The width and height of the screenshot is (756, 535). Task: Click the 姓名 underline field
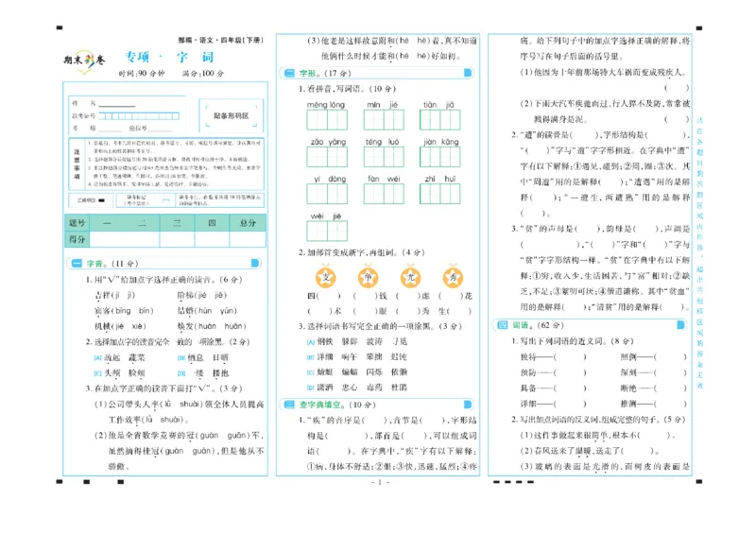117,104
